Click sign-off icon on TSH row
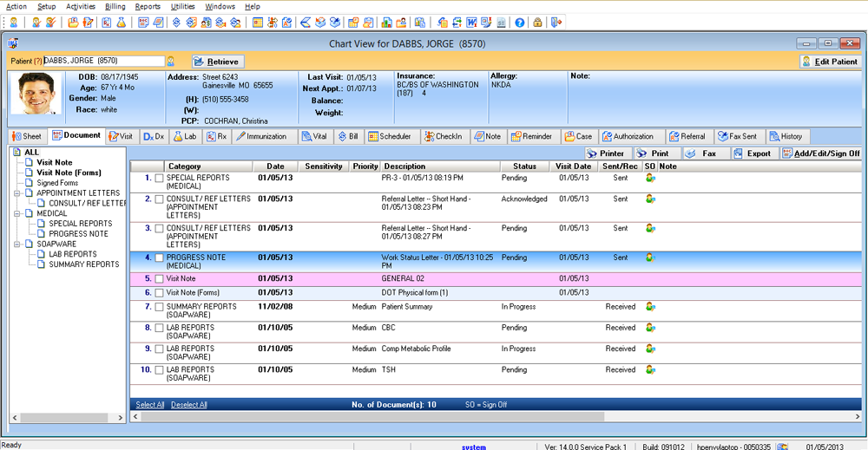This screenshot has height=450, width=868. (650, 369)
